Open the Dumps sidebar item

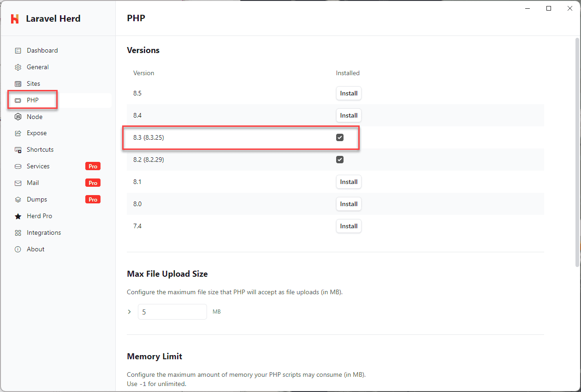click(37, 200)
